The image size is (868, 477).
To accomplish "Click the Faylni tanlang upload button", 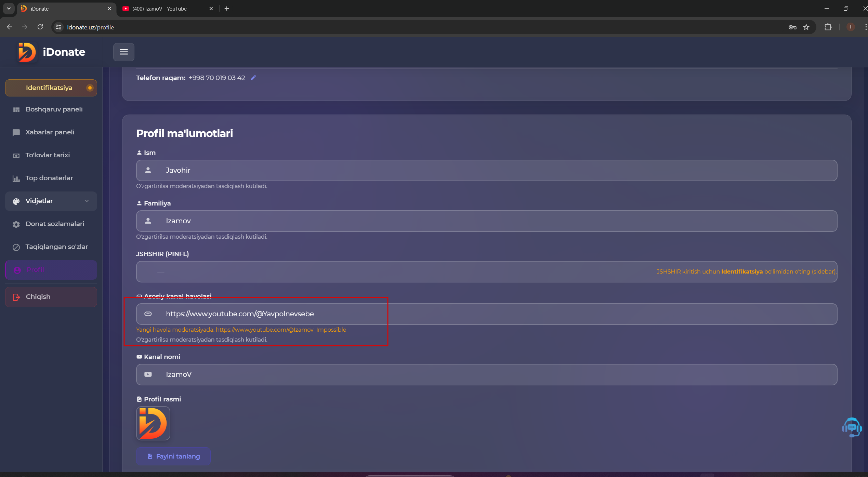I will [x=173, y=456].
